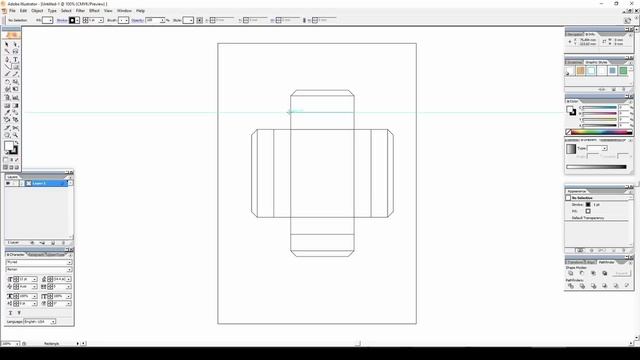Open the File menu
The width and height of the screenshot is (640, 360).
pyautogui.click(x=12, y=11)
